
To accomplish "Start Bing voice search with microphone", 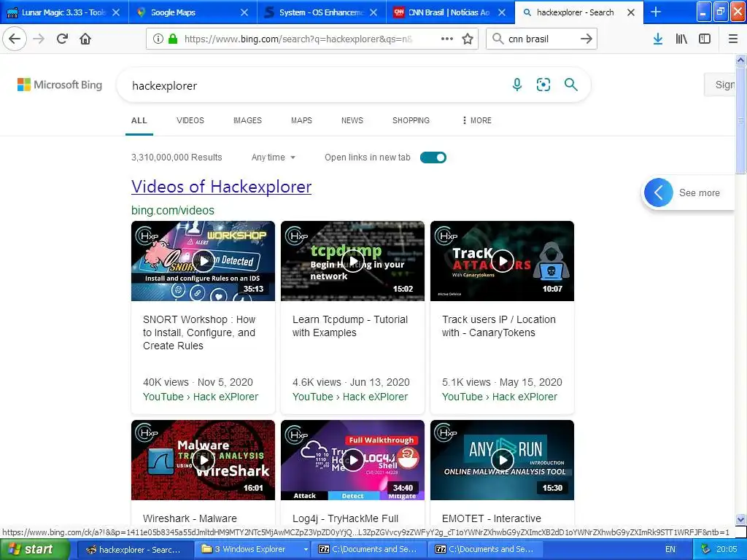I will click(x=517, y=85).
